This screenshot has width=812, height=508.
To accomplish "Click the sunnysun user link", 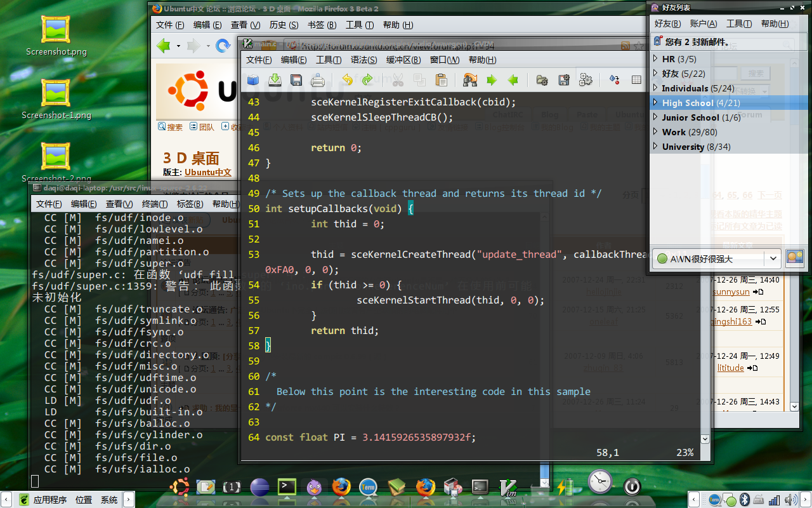I will tap(731, 291).
